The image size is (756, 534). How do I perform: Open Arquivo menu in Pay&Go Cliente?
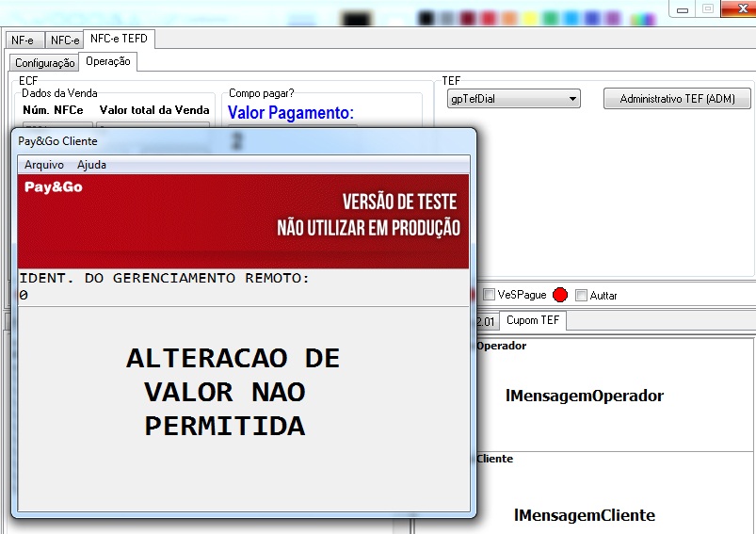pyautogui.click(x=44, y=165)
